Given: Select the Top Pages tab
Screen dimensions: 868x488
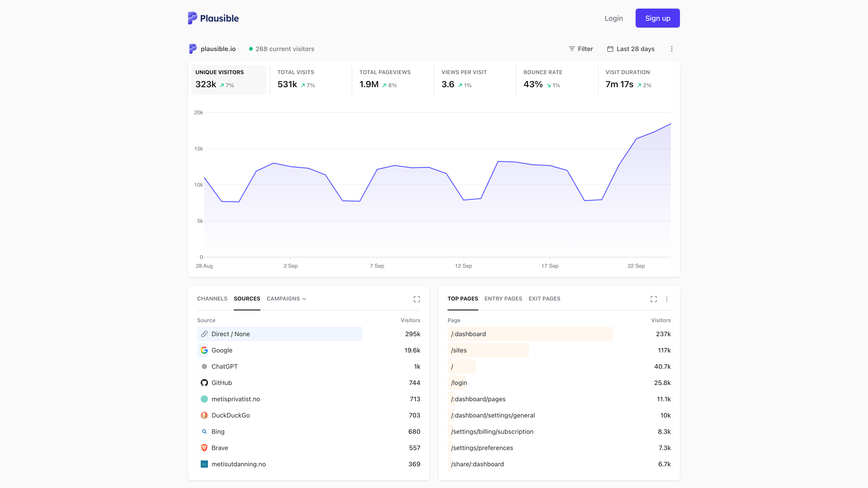Looking at the screenshot, I should [x=463, y=299].
